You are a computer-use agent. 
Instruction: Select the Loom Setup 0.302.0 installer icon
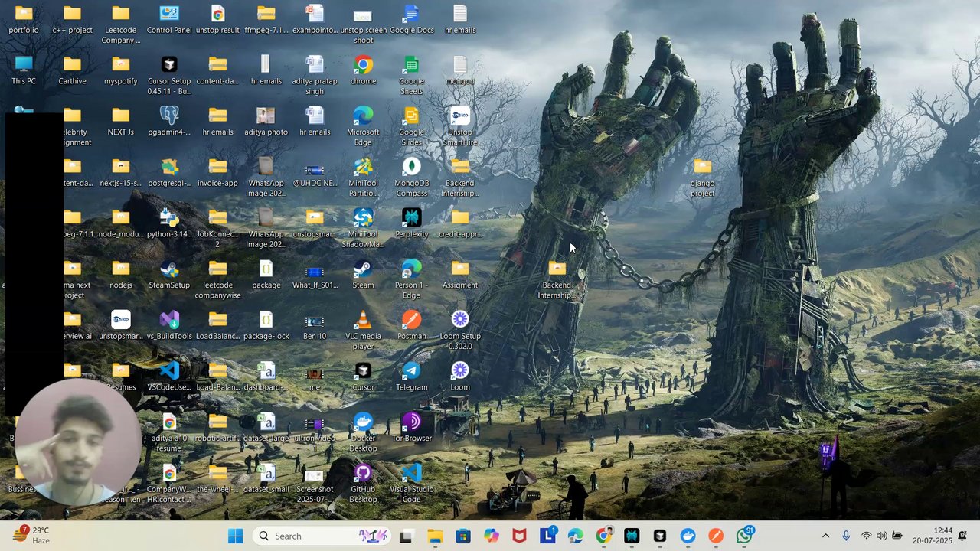[459, 331]
